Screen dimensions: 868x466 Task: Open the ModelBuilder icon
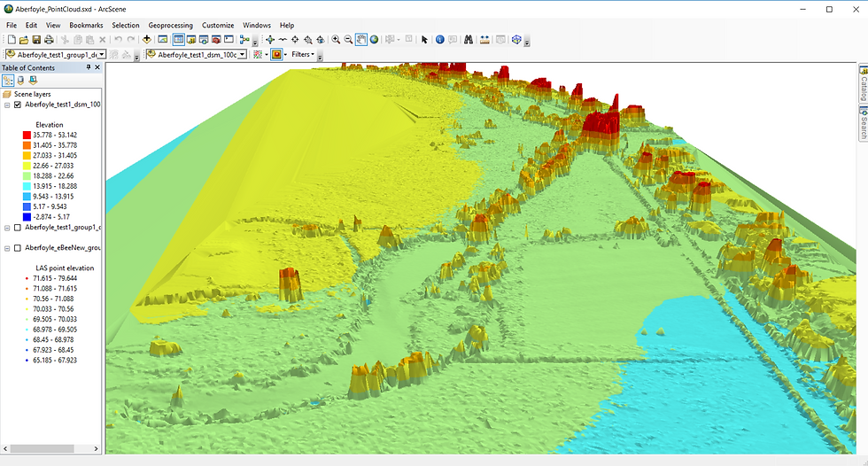point(244,39)
